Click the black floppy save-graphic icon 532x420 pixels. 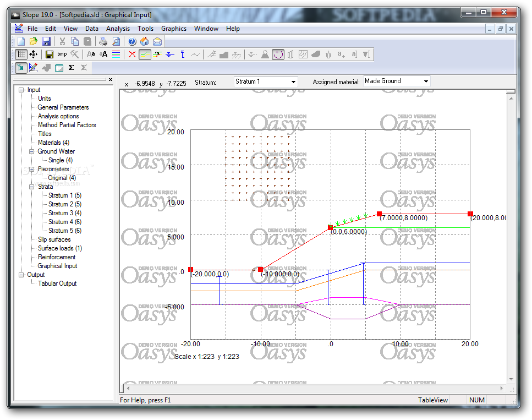pos(50,54)
